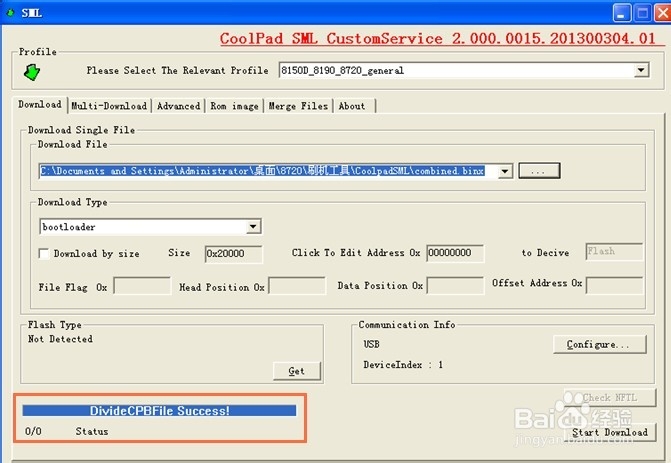Click the DivideCPBFile Success progress bar
Image resolution: width=671 pixels, height=463 pixels.
(159, 411)
